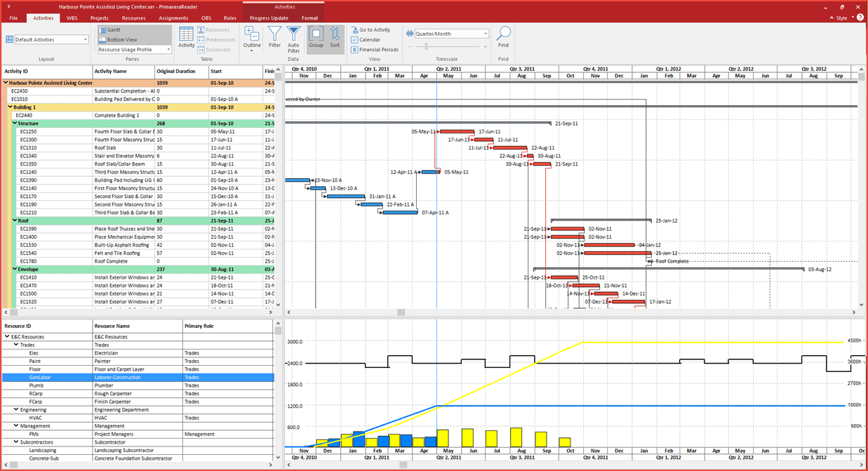Click the Resources table button

pyautogui.click(x=213, y=30)
